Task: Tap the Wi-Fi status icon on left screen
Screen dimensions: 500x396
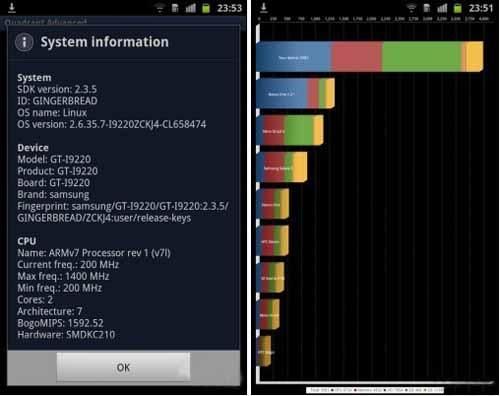Action: click(160, 8)
